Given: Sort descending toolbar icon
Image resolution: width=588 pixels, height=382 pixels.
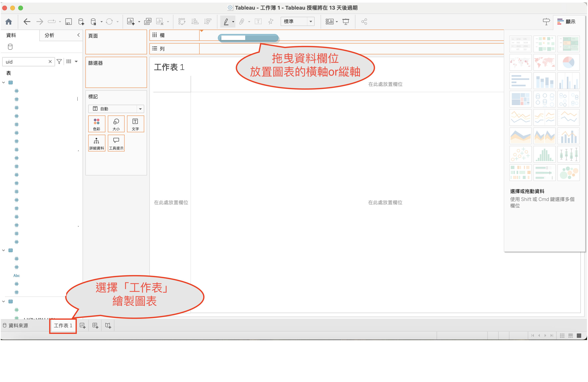Looking at the screenshot, I should coord(208,22).
